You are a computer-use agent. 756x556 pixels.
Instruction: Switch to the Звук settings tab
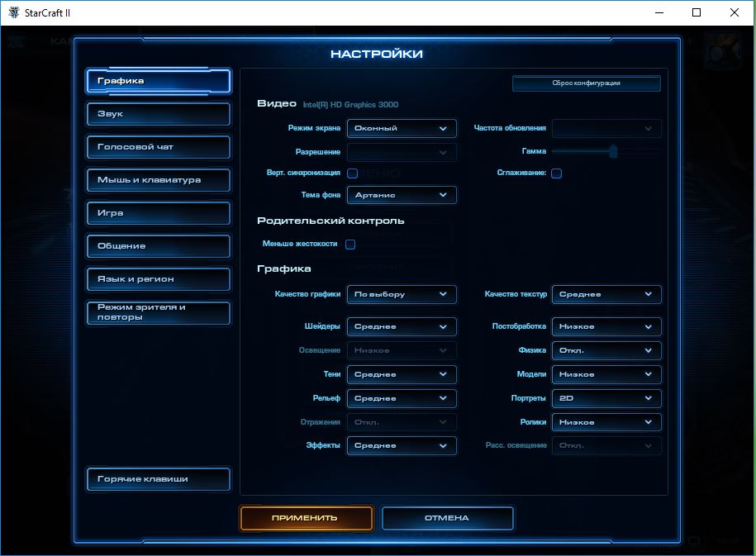(x=159, y=114)
